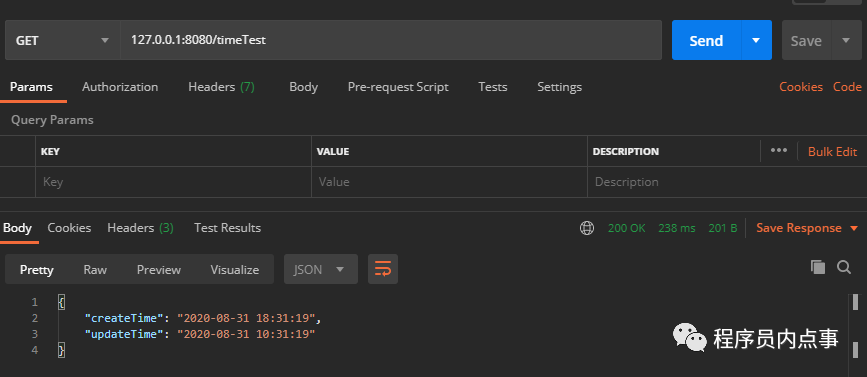Click the Bulk Edit link
The width and height of the screenshot is (867, 377).
(x=832, y=151)
